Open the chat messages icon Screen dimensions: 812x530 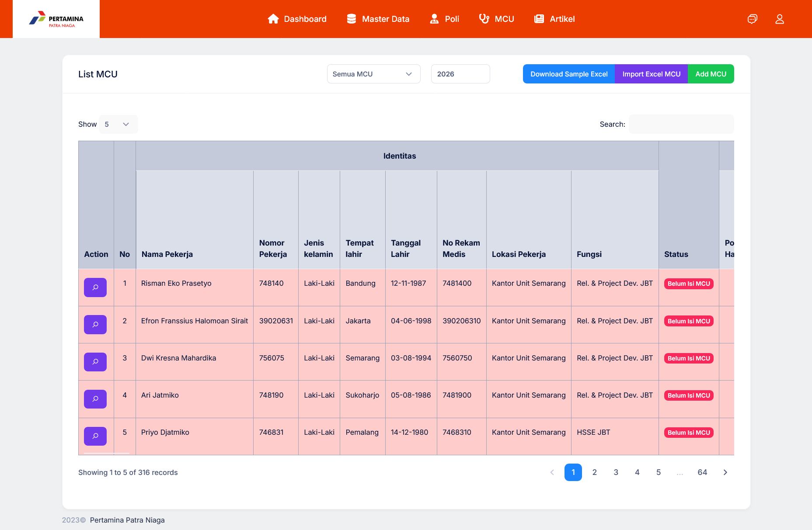click(x=752, y=19)
